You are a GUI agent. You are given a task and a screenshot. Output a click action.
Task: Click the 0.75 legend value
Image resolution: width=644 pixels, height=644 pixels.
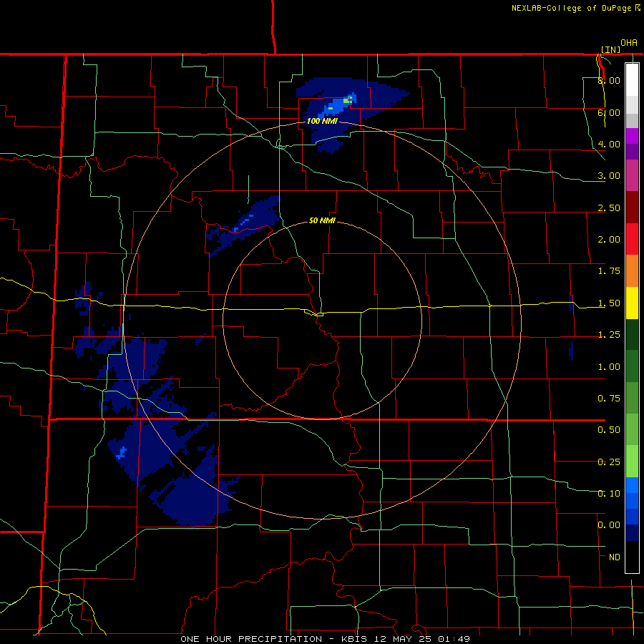(x=609, y=399)
